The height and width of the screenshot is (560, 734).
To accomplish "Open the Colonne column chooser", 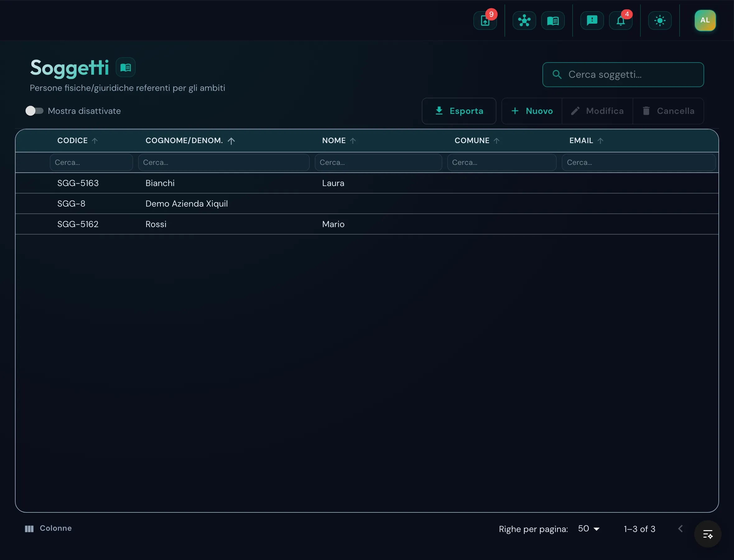I will pos(48,528).
